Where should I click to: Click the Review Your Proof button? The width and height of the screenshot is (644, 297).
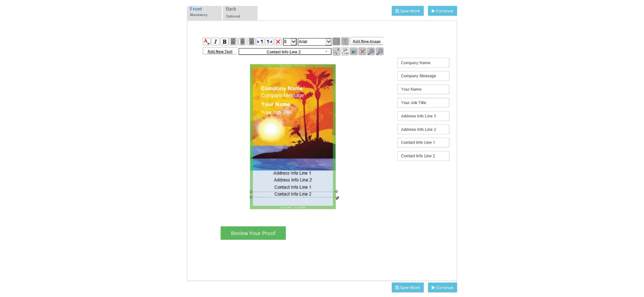point(253,233)
